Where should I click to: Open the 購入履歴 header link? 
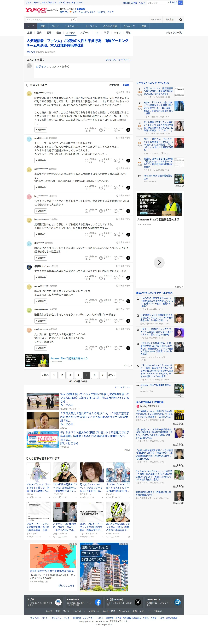(x=170, y=19)
